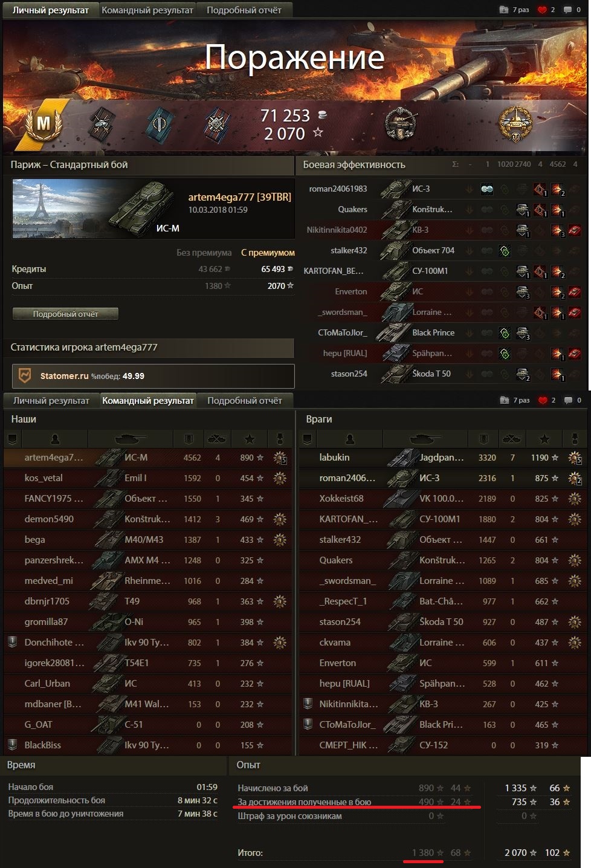This screenshot has width=591, height=868.
Task: Click the Statomer.ru shield icon
Action: (25, 376)
